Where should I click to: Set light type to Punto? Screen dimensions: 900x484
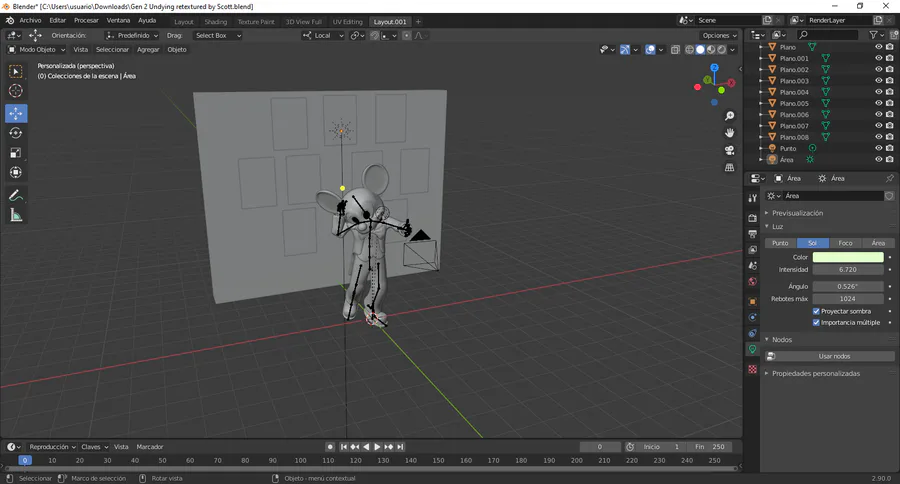click(781, 243)
